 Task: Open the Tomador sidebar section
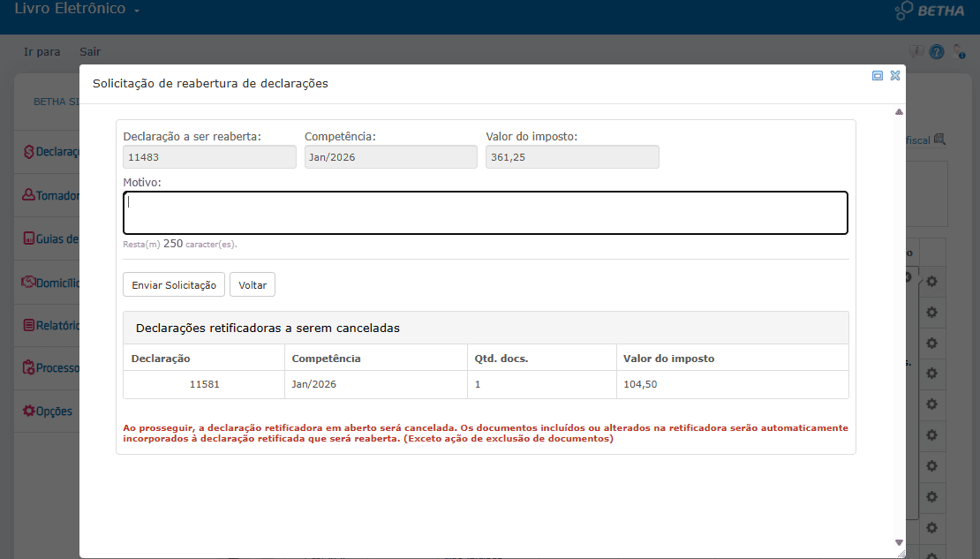[x=51, y=195]
